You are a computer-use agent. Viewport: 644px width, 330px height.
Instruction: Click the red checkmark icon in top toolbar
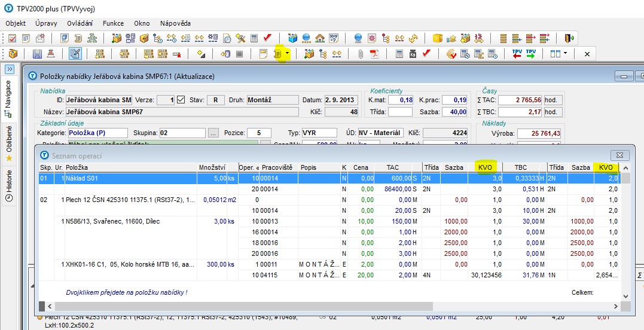point(267,38)
